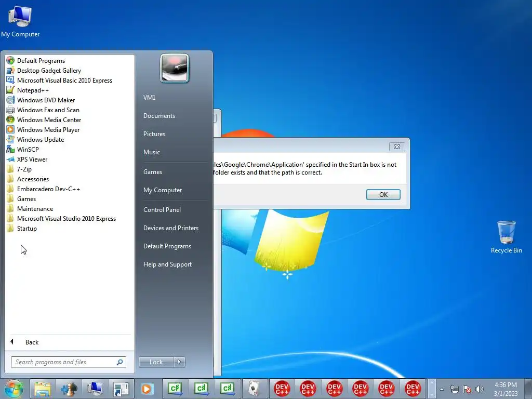Open Games in the right Start pane

click(x=153, y=171)
